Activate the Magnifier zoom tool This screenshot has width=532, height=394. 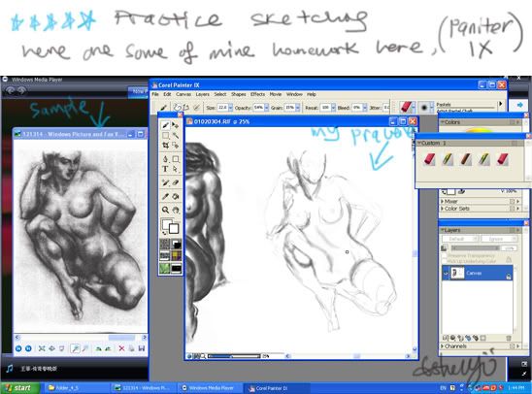pos(166,210)
